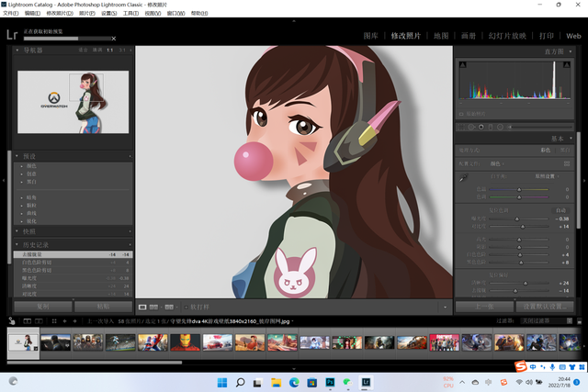Open the main window display icon in filmstrip bar

pyautogui.click(x=27, y=321)
